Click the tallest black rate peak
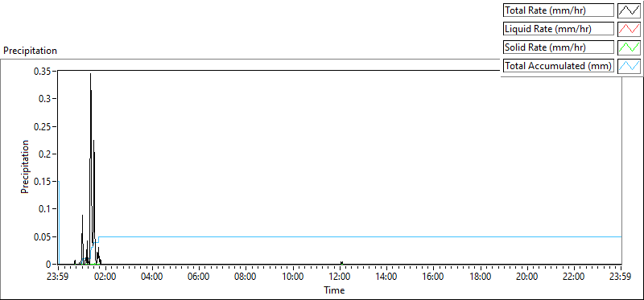 (x=90, y=75)
